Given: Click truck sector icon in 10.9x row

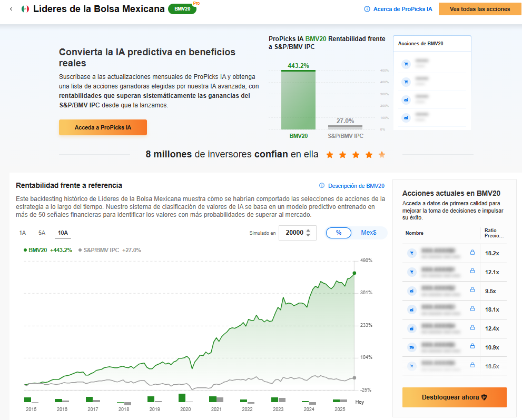Looking at the screenshot, I should click(x=412, y=347).
